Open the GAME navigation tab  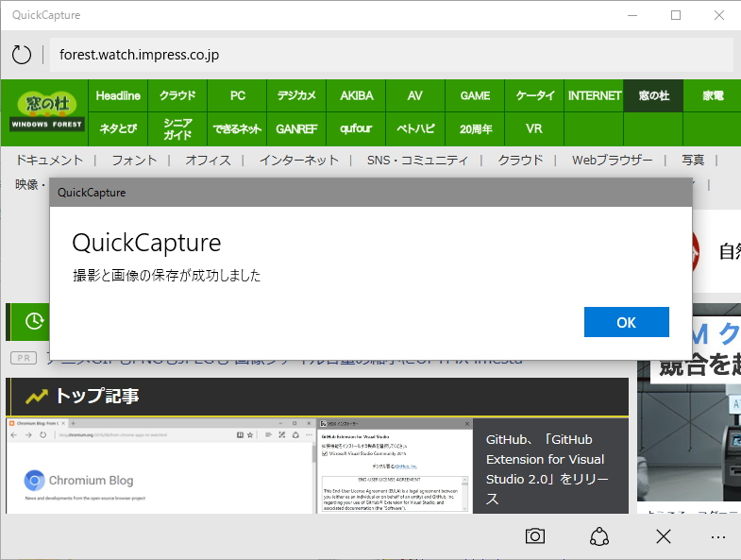tap(475, 95)
